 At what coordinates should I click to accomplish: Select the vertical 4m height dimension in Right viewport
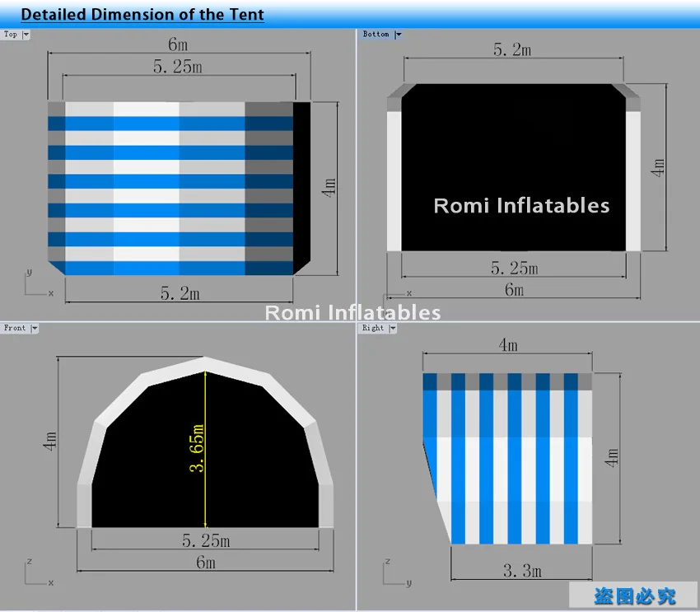[612, 458]
